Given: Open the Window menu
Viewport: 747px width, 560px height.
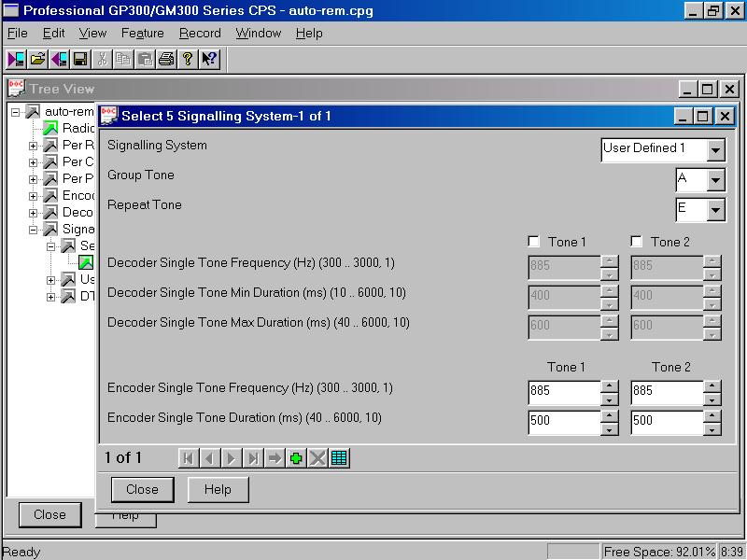Looking at the screenshot, I should 259,34.
